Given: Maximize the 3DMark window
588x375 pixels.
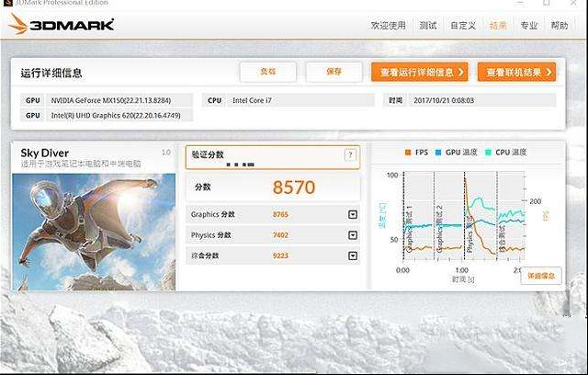Looking at the screenshot, I should click(547, 3).
